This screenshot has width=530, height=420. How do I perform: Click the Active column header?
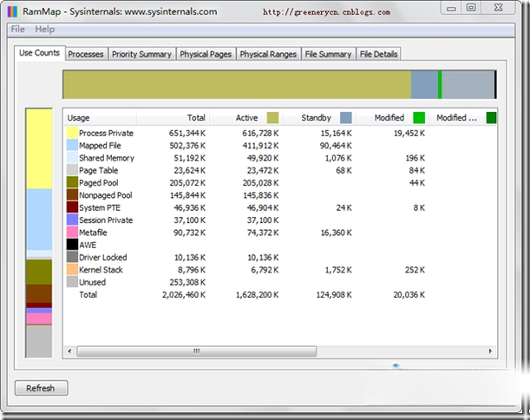pos(246,118)
